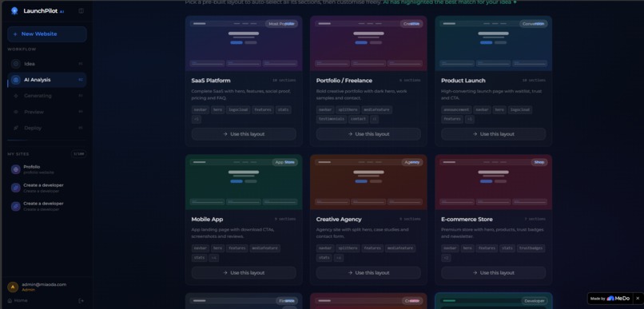Use this layout for Portfolio / Freelance
Image resolution: width=644 pixels, height=309 pixels.
point(368,134)
